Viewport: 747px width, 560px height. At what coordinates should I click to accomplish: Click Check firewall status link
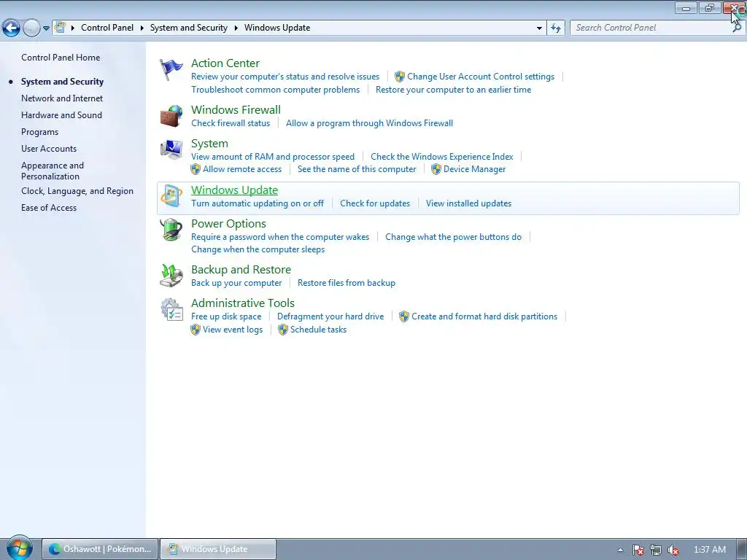(x=231, y=123)
